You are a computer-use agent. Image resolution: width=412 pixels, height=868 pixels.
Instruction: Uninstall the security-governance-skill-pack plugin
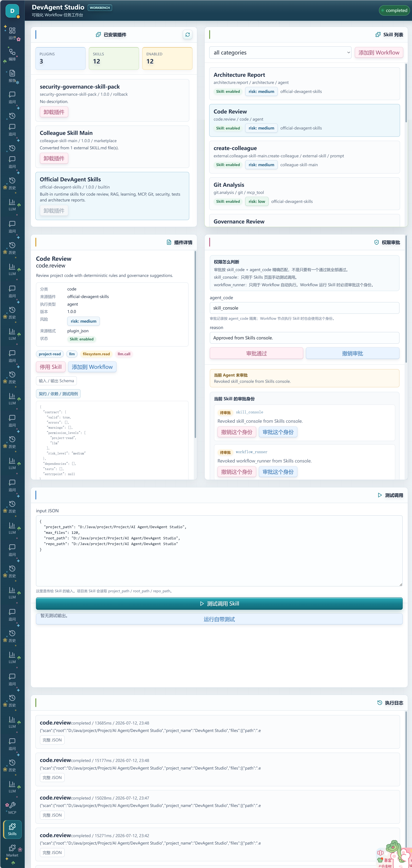coord(54,112)
